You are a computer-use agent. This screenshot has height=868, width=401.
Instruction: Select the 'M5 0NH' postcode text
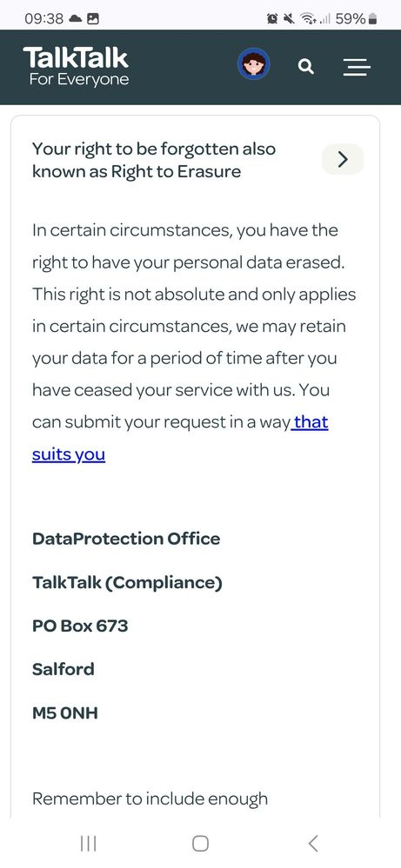coord(64,713)
